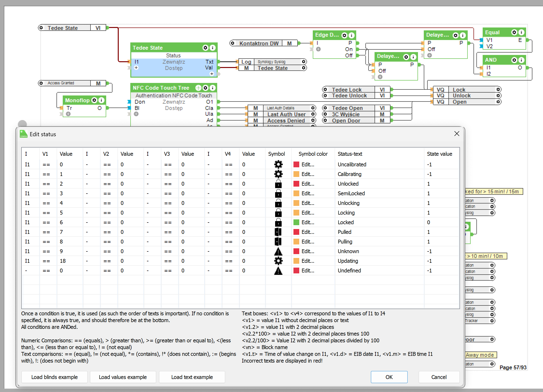Click the lock symbol in the Unlocked row
Image resolution: width=543 pixels, height=392 pixels.
pos(278,184)
